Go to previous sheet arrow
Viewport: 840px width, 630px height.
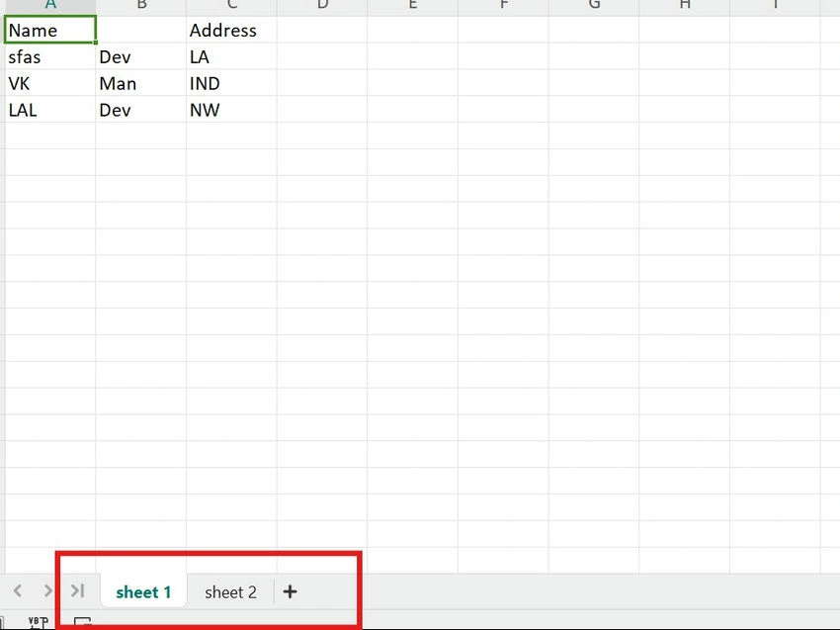click(x=18, y=590)
